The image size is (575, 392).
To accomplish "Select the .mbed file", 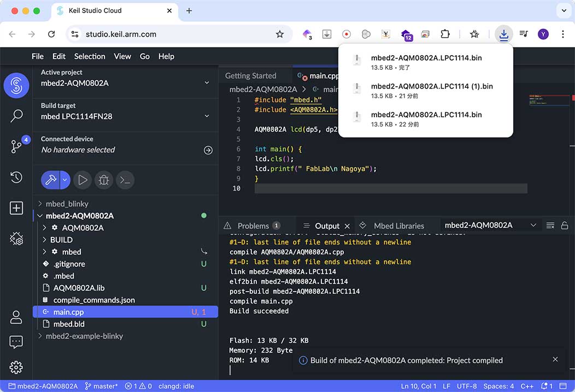I will pyautogui.click(x=125, y=276).
